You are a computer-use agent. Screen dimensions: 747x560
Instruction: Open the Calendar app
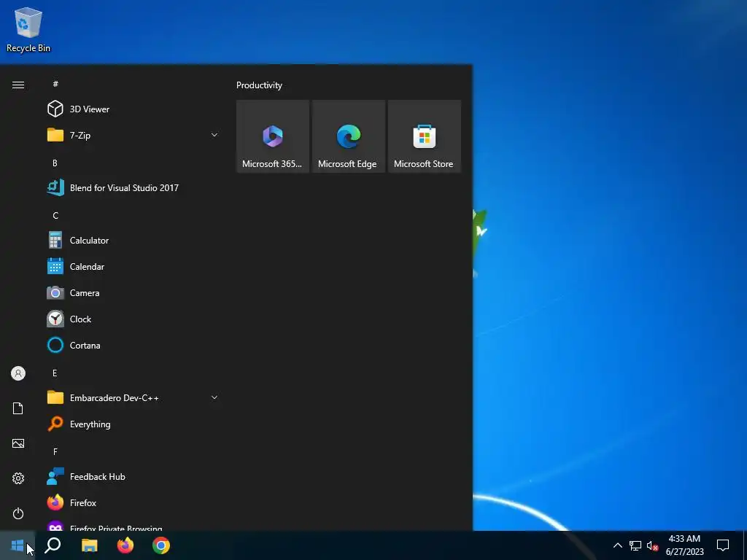(133, 267)
